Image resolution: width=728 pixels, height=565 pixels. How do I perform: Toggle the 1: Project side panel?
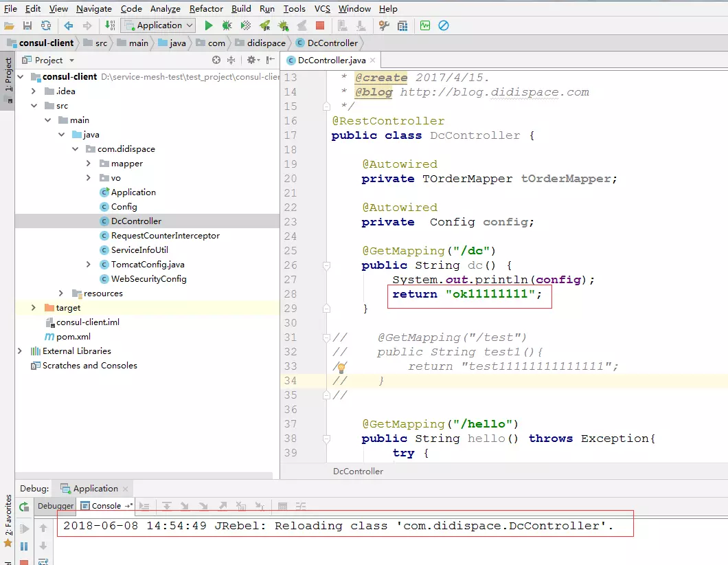point(8,76)
